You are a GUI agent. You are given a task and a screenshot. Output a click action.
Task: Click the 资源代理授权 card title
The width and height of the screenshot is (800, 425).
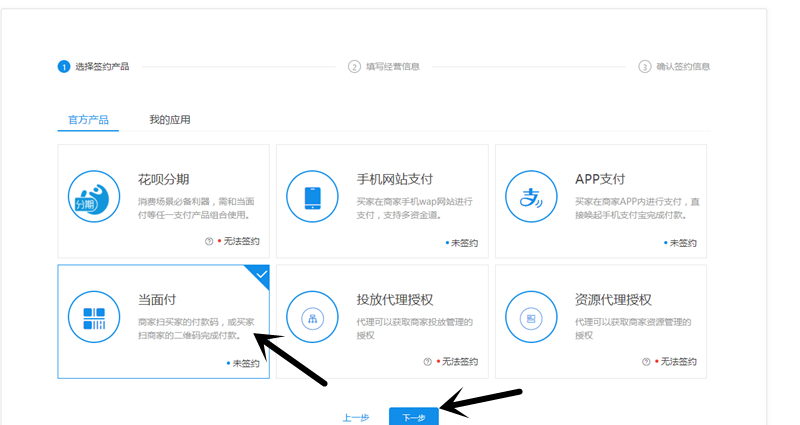coord(613,299)
